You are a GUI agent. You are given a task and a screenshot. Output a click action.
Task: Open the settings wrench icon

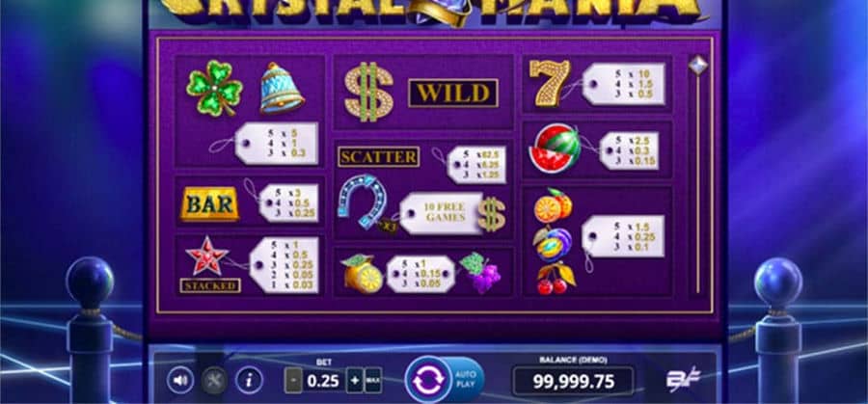[x=214, y=380]
